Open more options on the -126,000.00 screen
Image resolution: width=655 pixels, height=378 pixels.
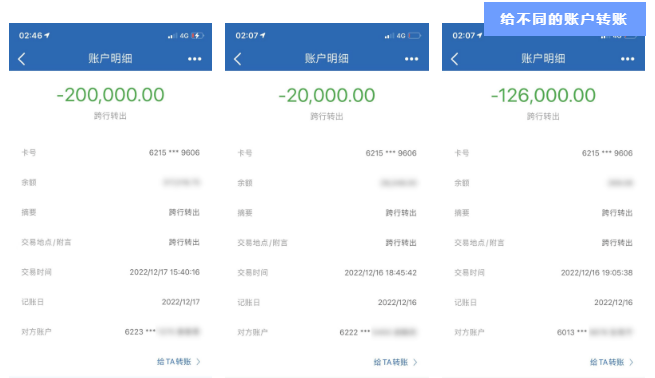(x=628, y=59)
